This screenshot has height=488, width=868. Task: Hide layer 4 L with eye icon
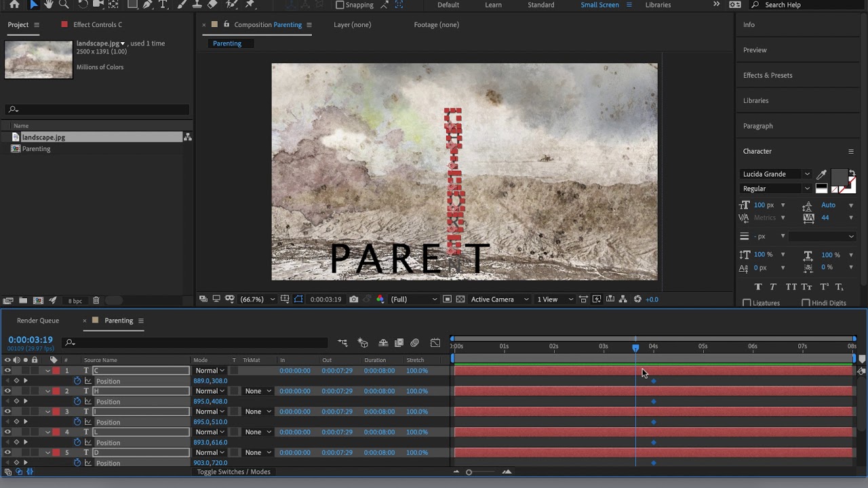coord(7,432)
